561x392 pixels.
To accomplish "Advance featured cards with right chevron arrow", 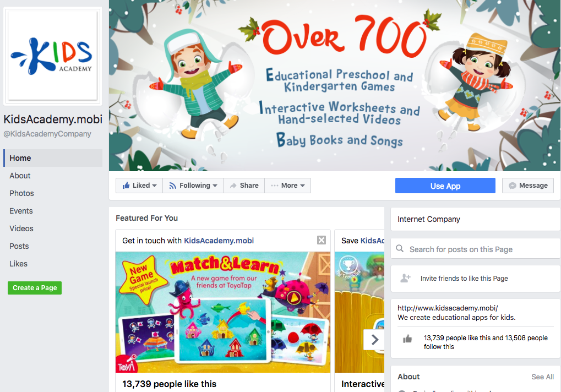I will pyautogui.click(x=374, y=340).
